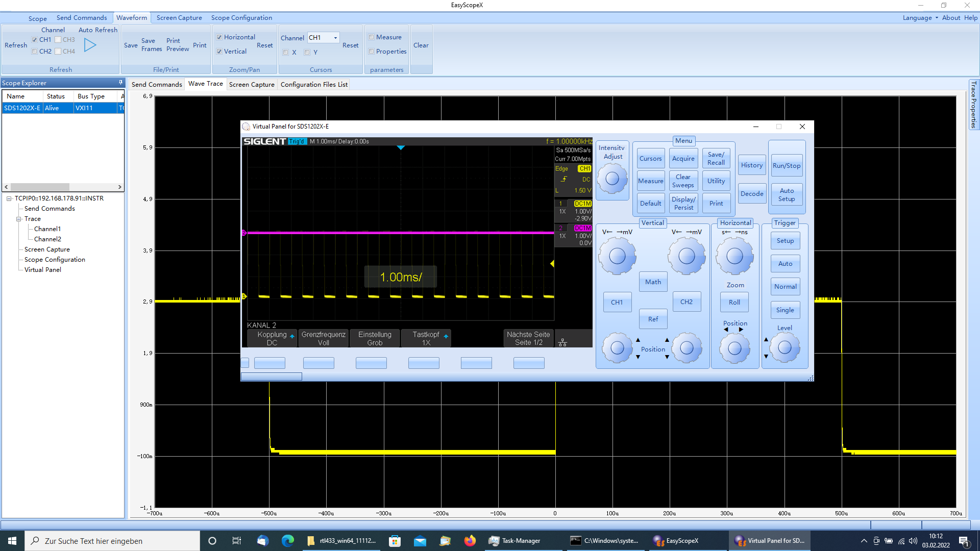Open Scope Configuration ribbon tab
980x551 pixels.
(x=241, y=18)
